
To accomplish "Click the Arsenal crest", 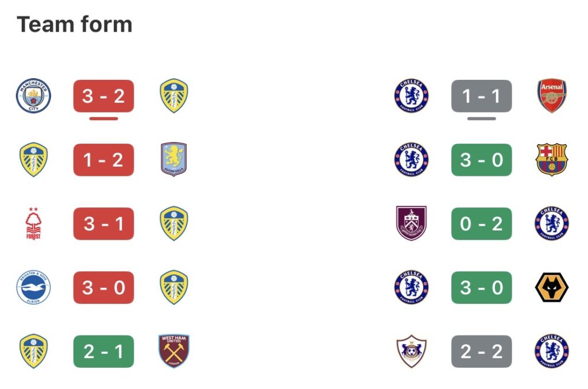I will (x=551, y=96).
